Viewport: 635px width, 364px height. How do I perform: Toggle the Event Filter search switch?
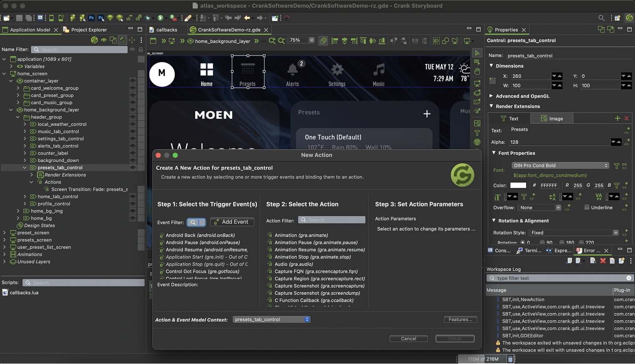pyautogui.click(x=196, y=222)
